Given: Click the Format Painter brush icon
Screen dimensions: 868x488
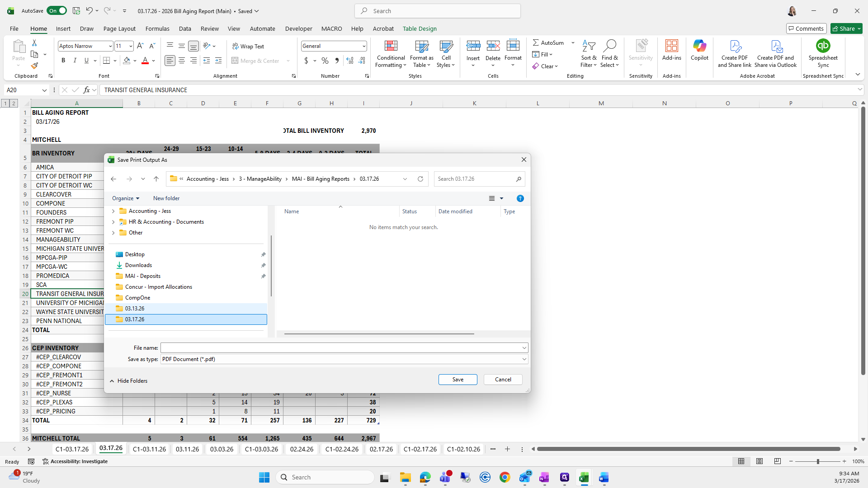Looking at the screenshot, I should pyautogui.click(x=34, y=66).
